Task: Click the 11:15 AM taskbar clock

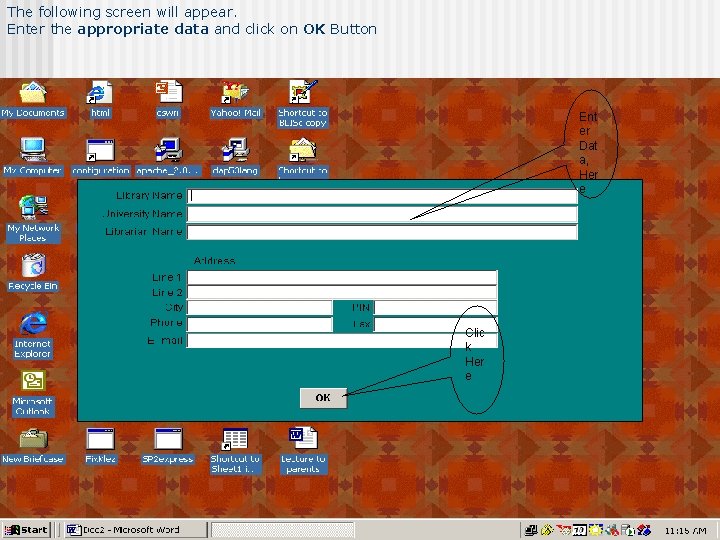Action: 685,531
